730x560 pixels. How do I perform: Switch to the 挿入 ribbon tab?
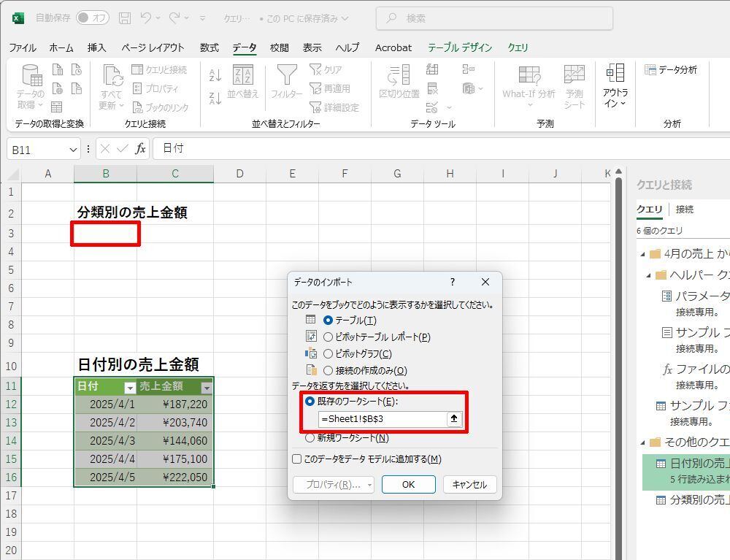97,47
